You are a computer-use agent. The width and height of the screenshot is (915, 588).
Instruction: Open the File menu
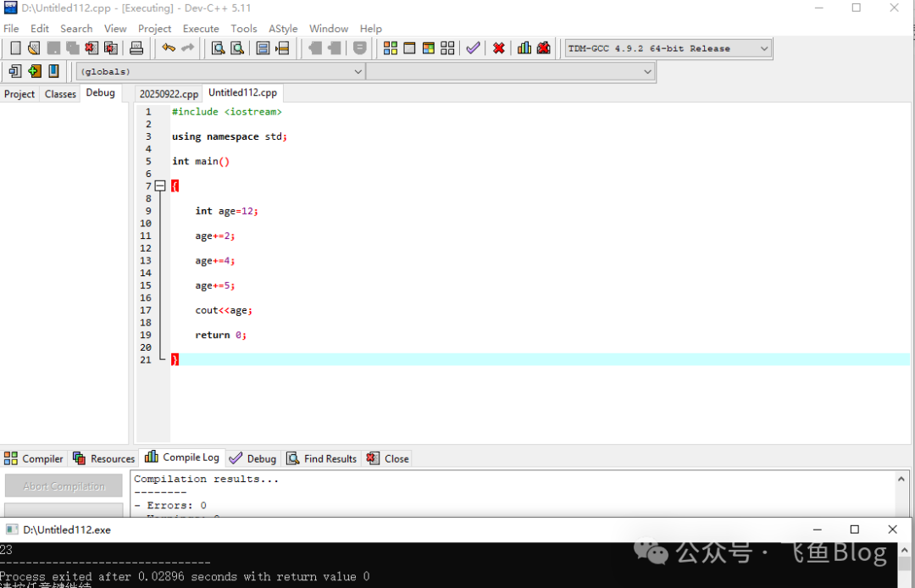coord(11,29)
